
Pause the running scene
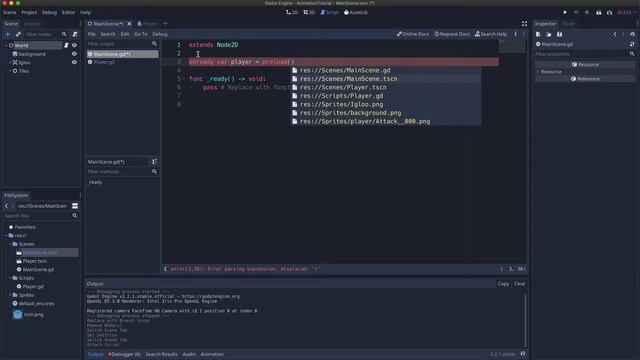[x=576, y=12]
